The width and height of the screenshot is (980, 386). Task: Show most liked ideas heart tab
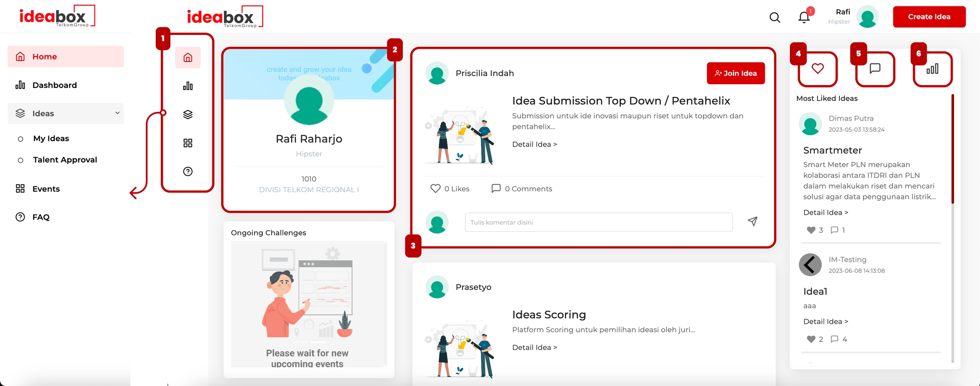(817, 68)
